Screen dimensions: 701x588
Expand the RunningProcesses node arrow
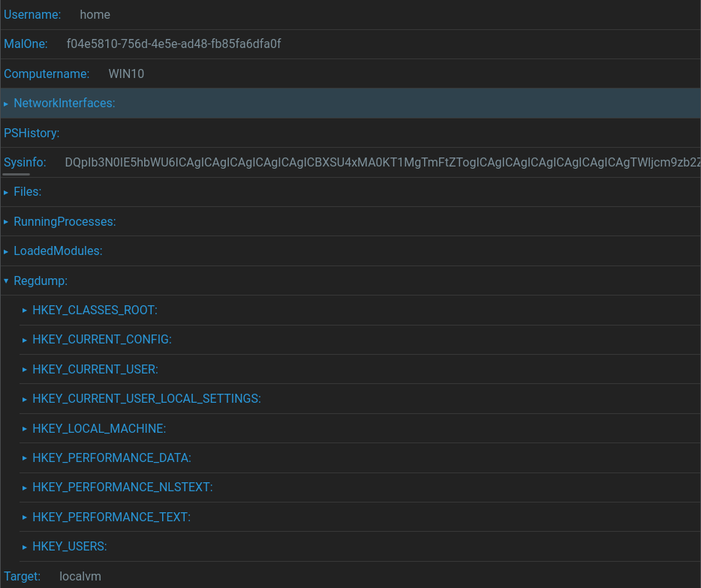coord(6,222)
